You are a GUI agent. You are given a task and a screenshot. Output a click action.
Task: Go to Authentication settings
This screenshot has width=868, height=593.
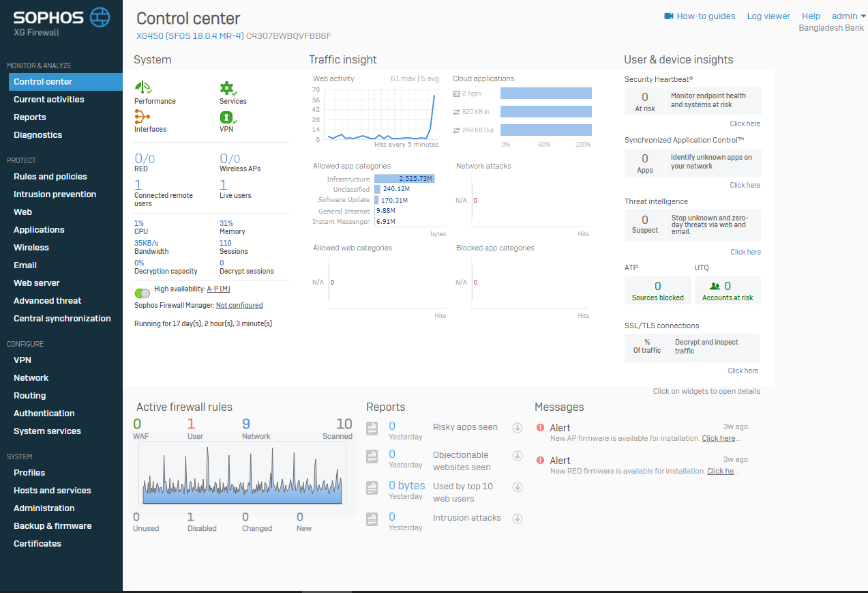click(44, 414)
